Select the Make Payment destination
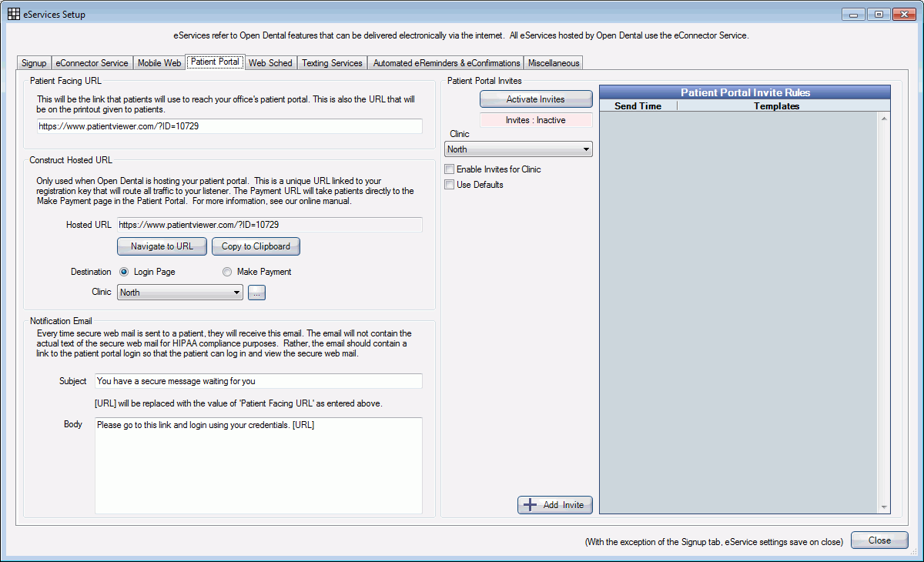Image resolution: width=924 pixels, height=562 pixels. tap(227, 272)
